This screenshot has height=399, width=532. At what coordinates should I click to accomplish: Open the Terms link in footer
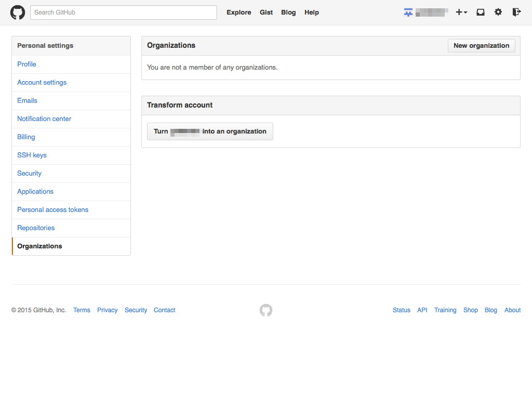pyautogui.click(x=82, y=310)
